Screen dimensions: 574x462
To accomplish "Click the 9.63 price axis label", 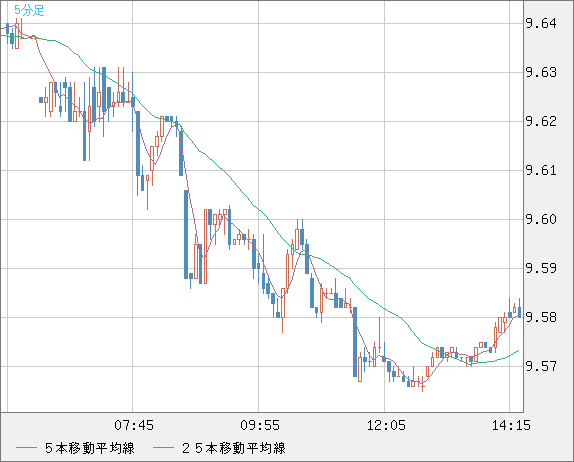I will click(541, 72).
